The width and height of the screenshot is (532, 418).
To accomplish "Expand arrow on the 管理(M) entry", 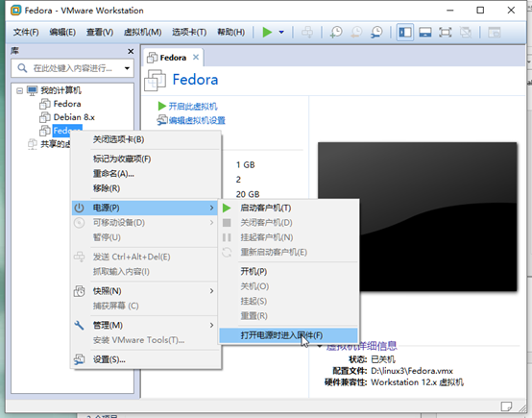I will coord(211,326).
